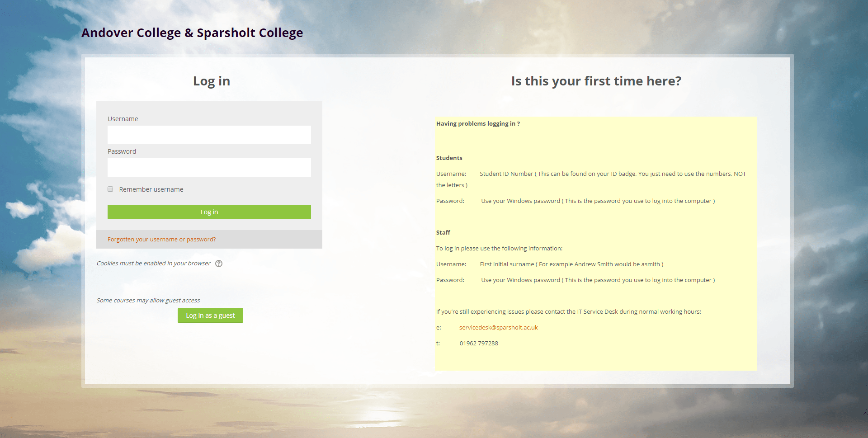Viewport: 868px width, 438px height.
Task: Open servicedesk@sparsholt.ac.uk email link
Action: (498, 327)
